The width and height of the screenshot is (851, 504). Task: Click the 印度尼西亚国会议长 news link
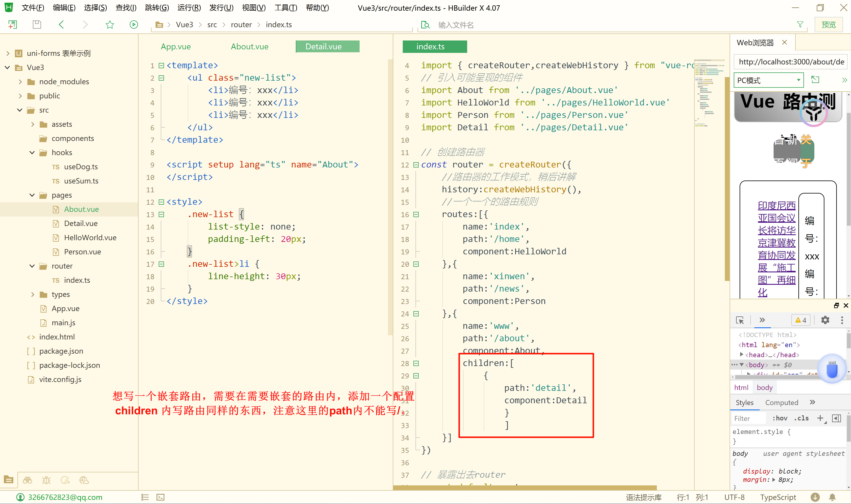click(x=776, y=217)
